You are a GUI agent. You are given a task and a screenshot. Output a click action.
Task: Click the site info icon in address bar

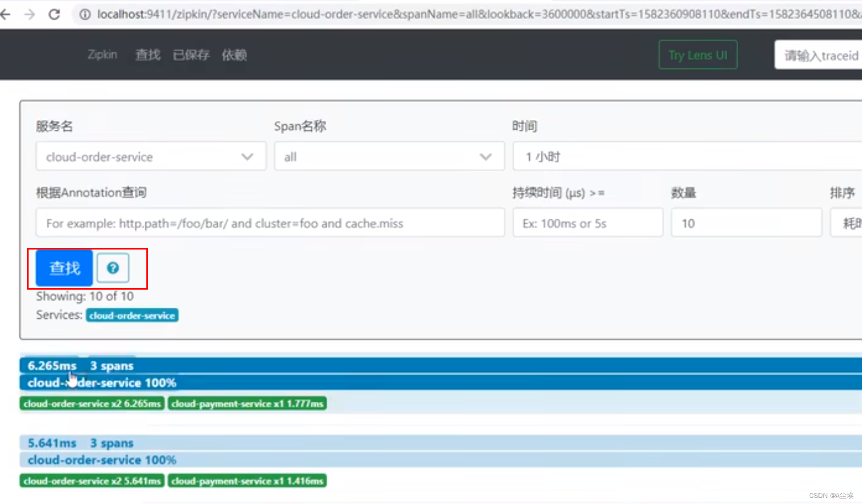point(85,14)
